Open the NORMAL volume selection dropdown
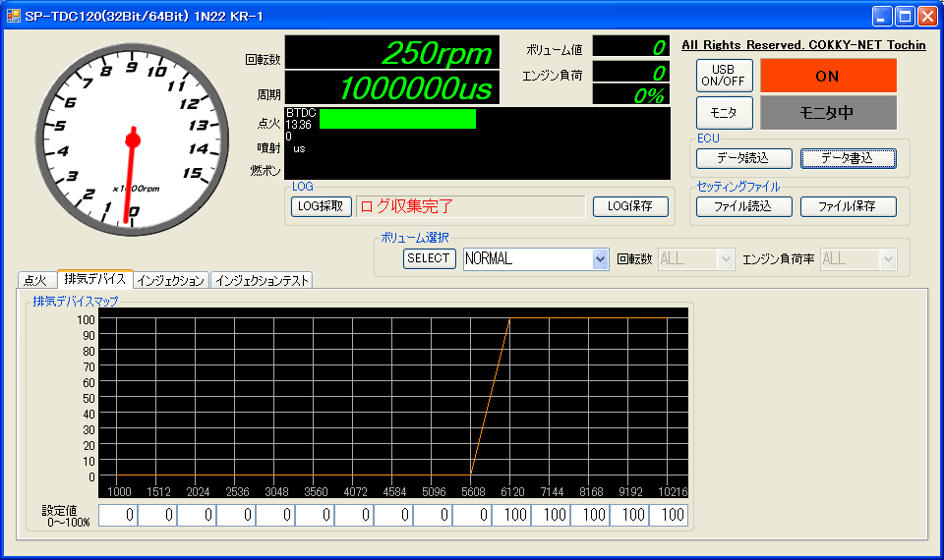Viewport: 944px width, 560px height. tap(600, 259)
